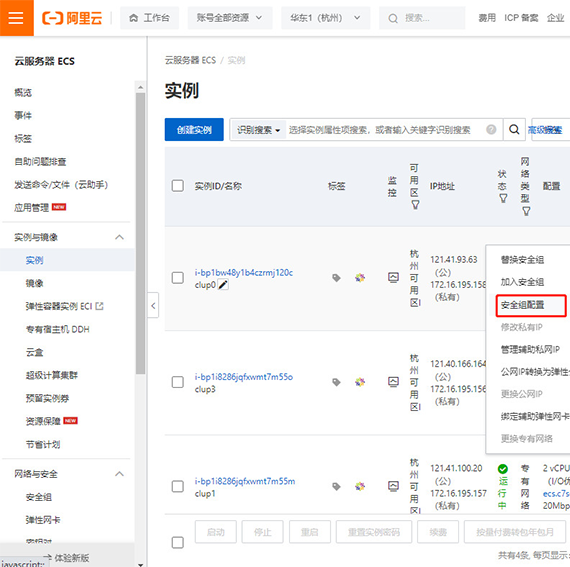
Task: Collapse the left sidebar with arrow handle
Action: tap(153, 305)
